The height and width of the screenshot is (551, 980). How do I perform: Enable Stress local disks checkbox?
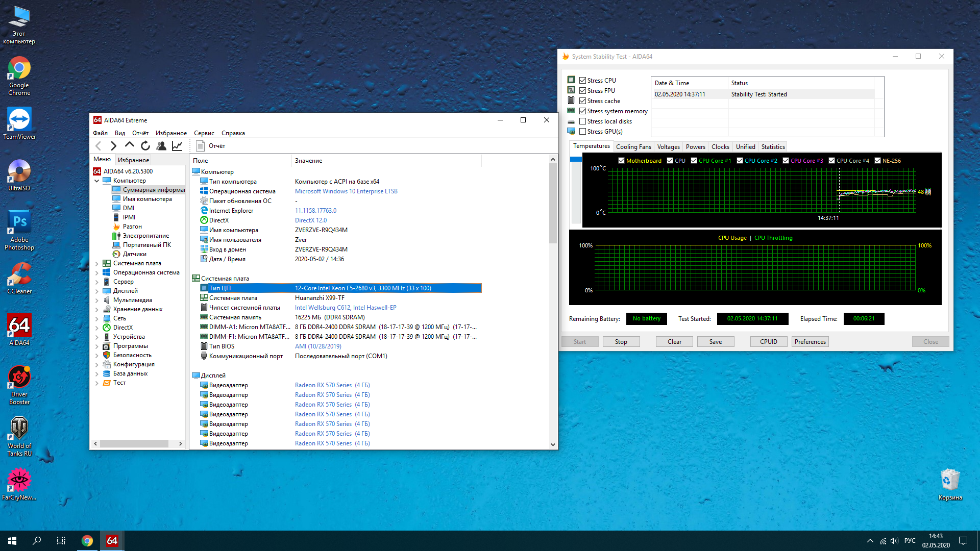point(582,121)
